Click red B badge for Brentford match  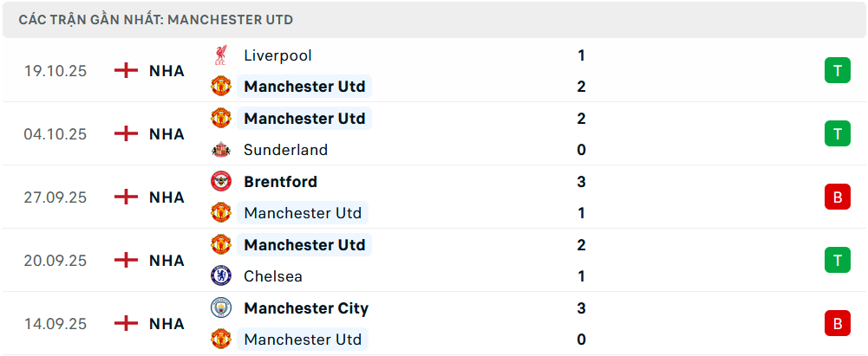click(x=837, y=197)
